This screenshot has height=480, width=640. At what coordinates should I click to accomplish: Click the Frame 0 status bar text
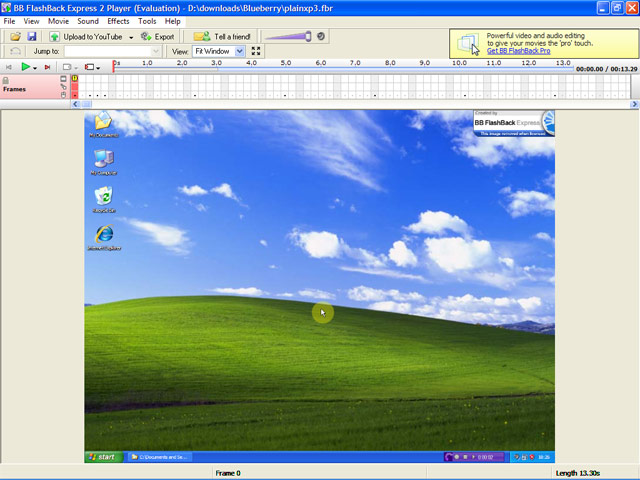(x=228, y=473)
